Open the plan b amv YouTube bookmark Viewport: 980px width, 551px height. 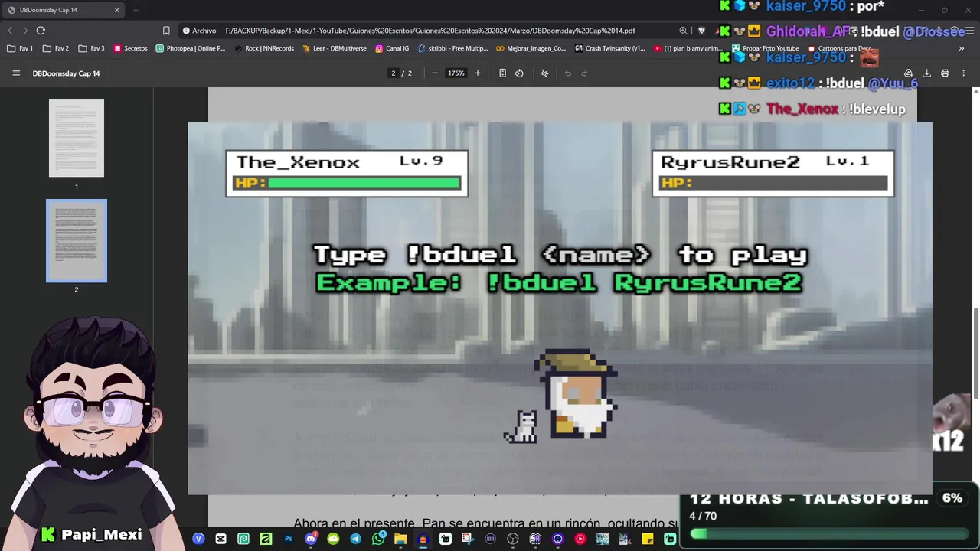click(688, 48)
